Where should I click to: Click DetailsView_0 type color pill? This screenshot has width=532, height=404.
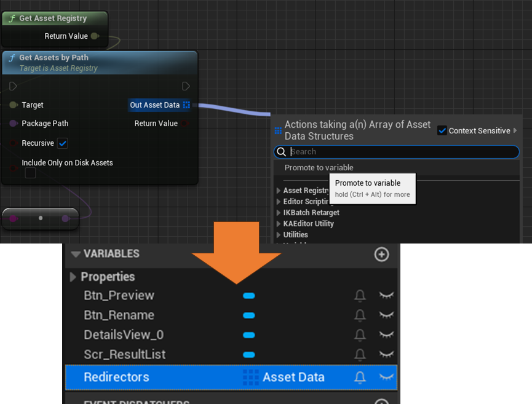pyautogui.click(x=249, y=335)
